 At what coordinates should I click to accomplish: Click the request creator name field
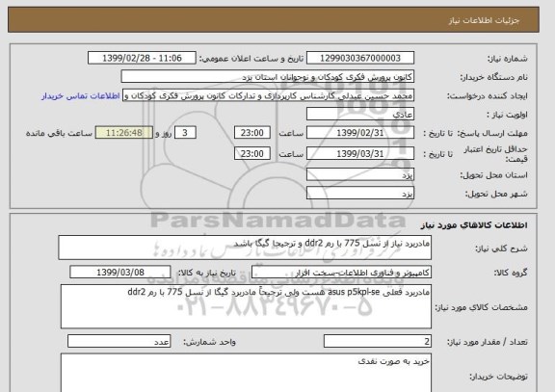pos(268,96)
